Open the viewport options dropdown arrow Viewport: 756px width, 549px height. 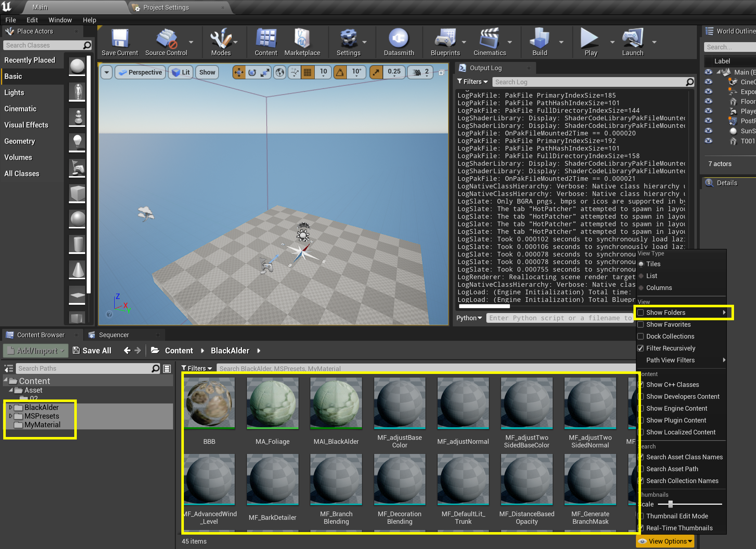tap(106, 72)
